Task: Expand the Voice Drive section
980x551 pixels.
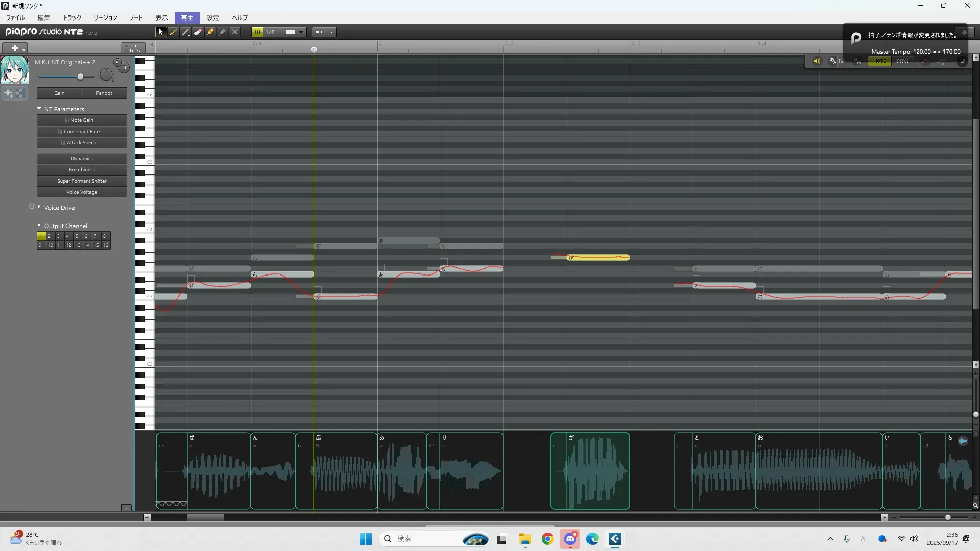Action: pos(39,207)
